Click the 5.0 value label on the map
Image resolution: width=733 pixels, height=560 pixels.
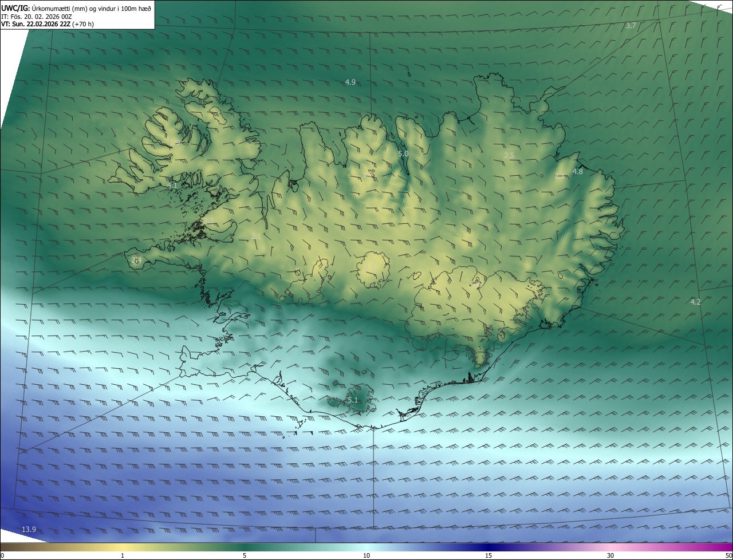pos(403,154)
